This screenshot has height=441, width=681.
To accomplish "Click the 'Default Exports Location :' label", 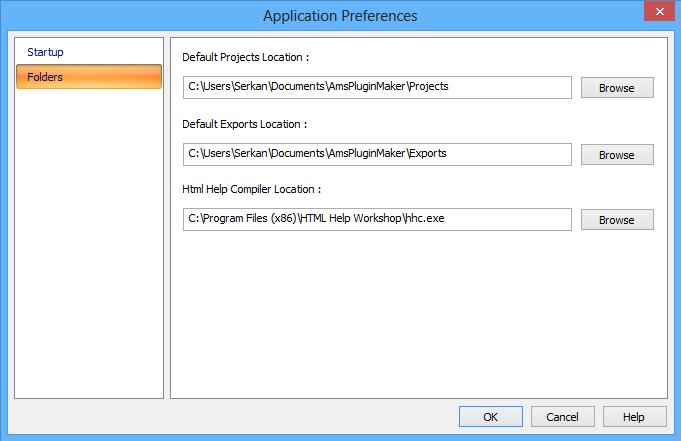I will pyautogui.click(x=245, y=124).
